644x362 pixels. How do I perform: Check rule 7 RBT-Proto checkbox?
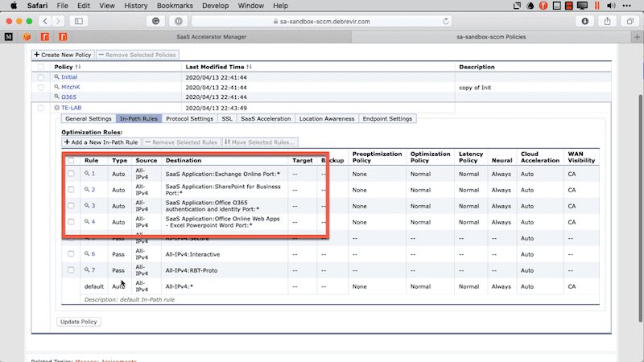point(71,270)
